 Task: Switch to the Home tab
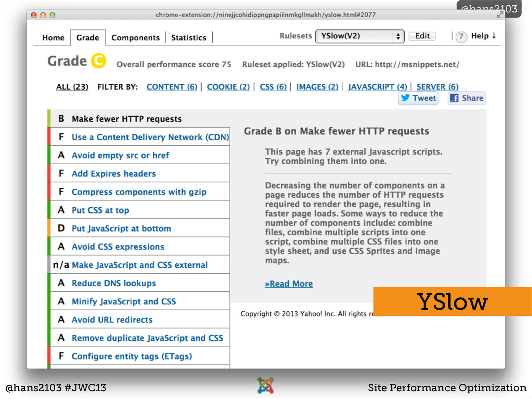(53, 38)
